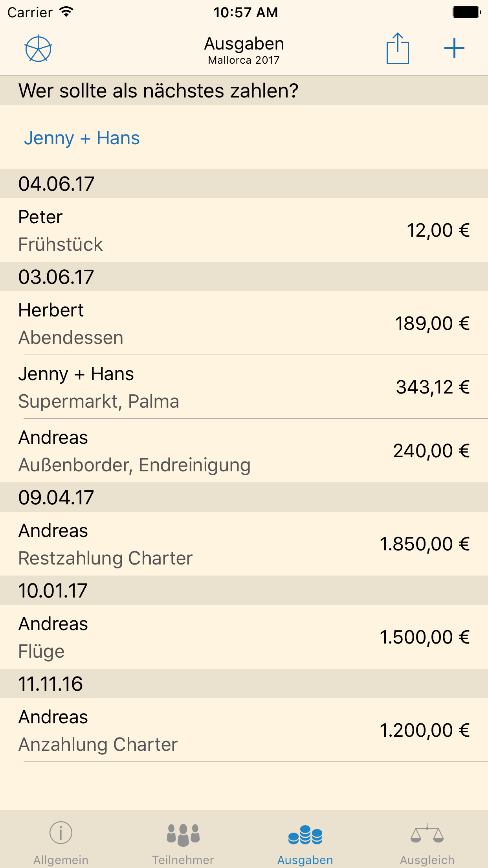Viewport: 488px width, 868px height.
Task: Open the Allgemein info tab icon
Action: coord(61,833)
